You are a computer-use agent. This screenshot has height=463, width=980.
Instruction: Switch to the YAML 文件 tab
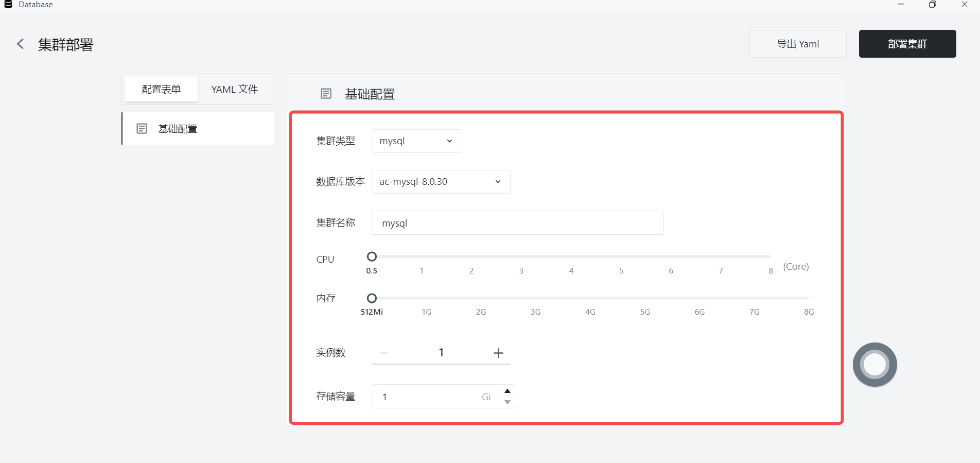click(234, 90)
